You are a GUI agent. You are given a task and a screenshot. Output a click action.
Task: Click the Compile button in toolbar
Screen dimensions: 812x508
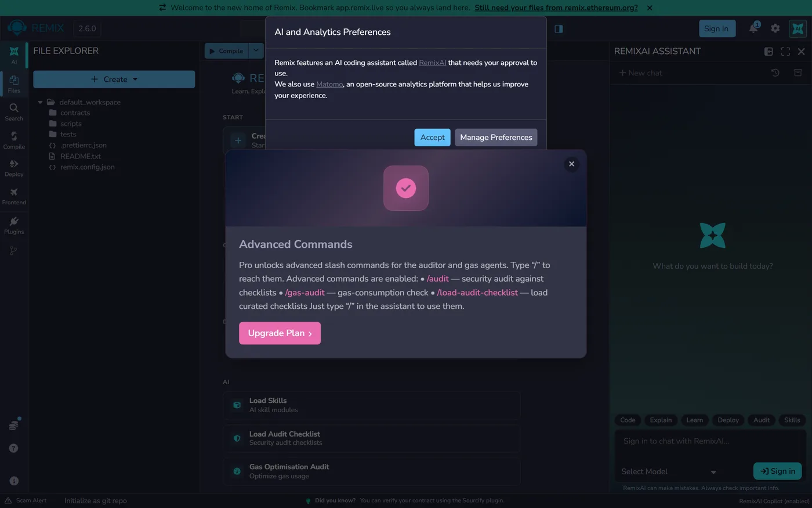[226, 51]
